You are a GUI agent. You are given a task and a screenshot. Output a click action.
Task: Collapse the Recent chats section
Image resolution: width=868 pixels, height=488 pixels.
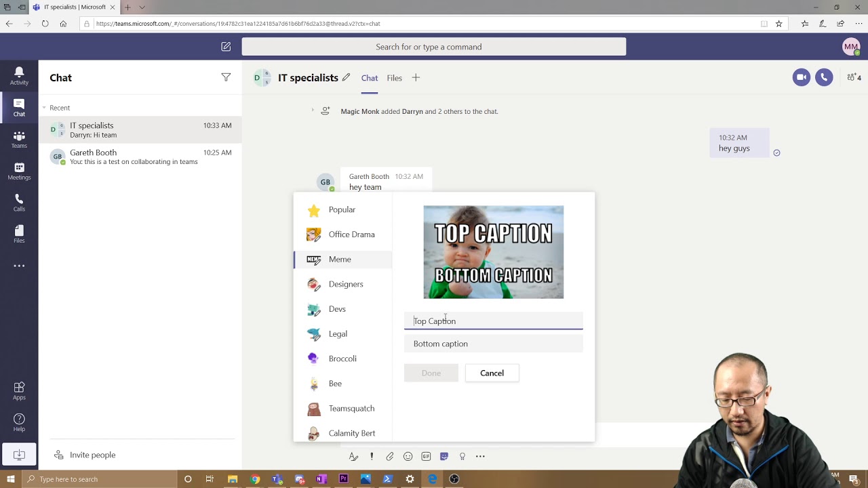[x=44, y=108]
